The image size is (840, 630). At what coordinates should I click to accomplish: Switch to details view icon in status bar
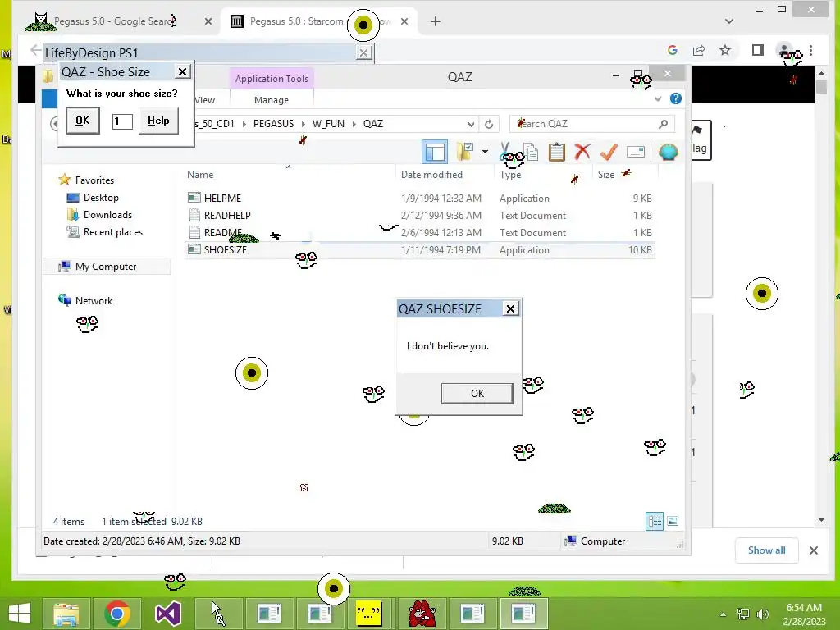pos(654,521)
